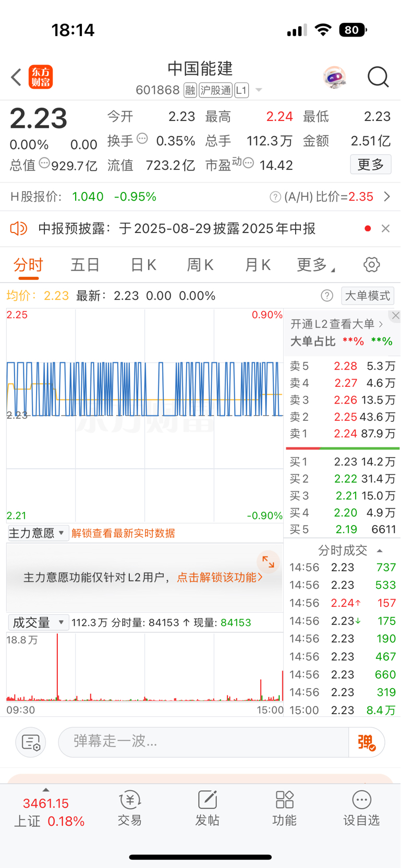Tap the intraday price line chart
Viewport: 401px width, 868px height.
click(144, 415)
